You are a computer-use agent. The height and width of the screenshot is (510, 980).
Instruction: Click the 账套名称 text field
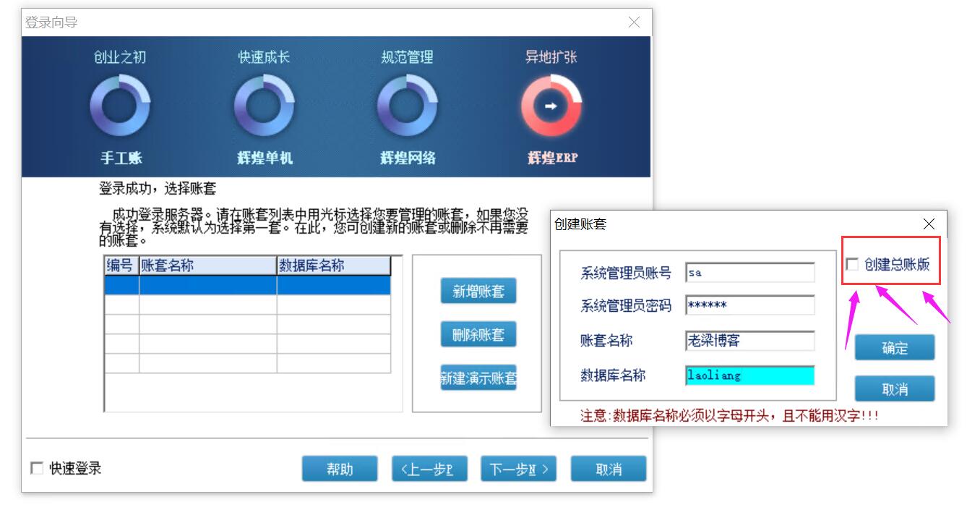point(749,341)
